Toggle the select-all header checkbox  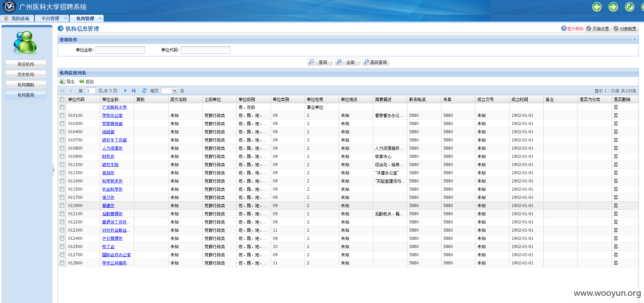(x=62, y=99)
